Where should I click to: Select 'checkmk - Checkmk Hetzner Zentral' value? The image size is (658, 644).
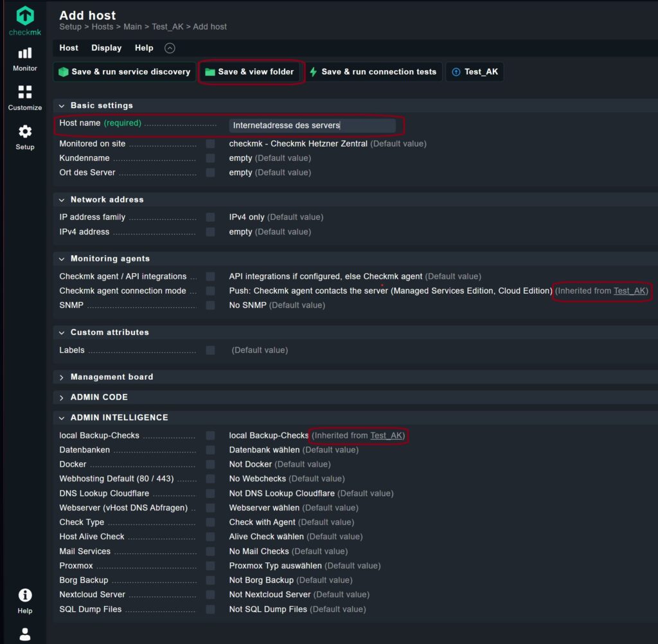point(298,143)
